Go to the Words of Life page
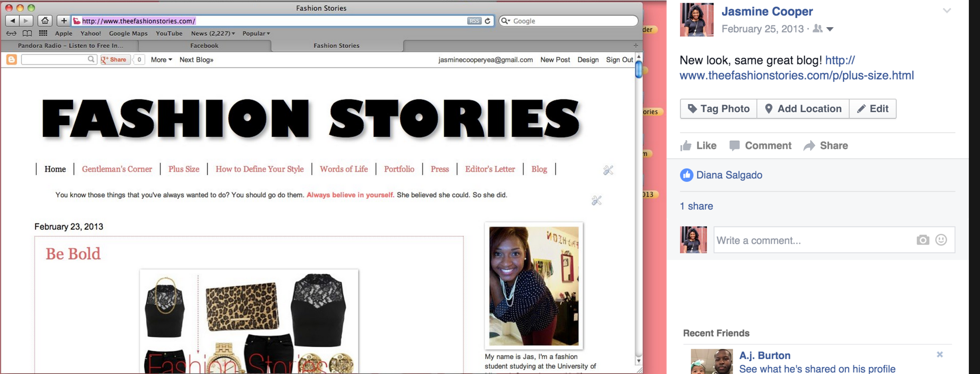980x374 pixels. pos(343,169)
